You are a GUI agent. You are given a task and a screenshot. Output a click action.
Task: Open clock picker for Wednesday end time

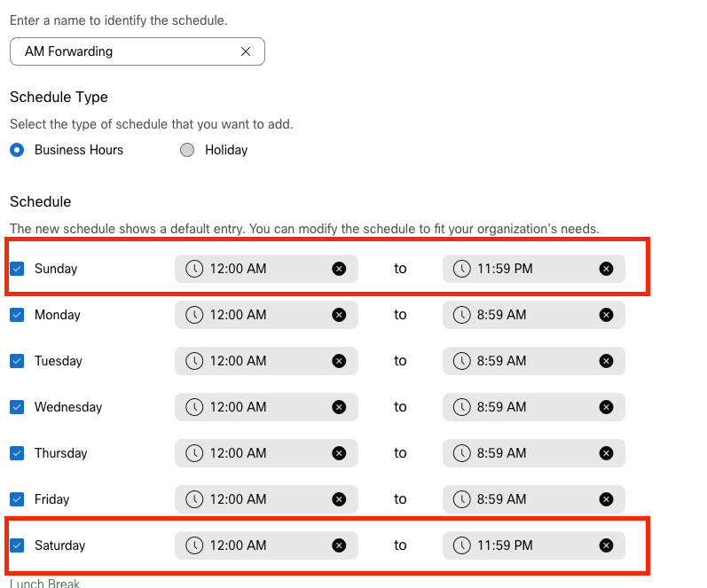pyautogui.click(x=461, y=407)
